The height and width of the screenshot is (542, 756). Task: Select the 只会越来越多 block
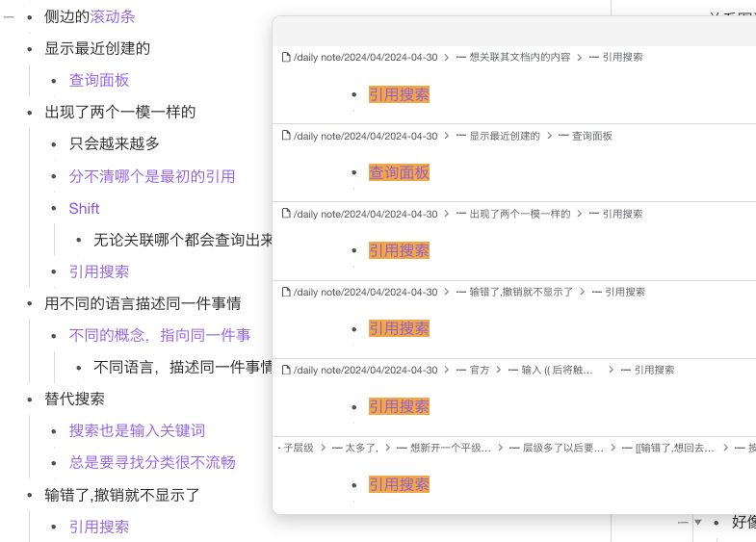pos(115,144)
